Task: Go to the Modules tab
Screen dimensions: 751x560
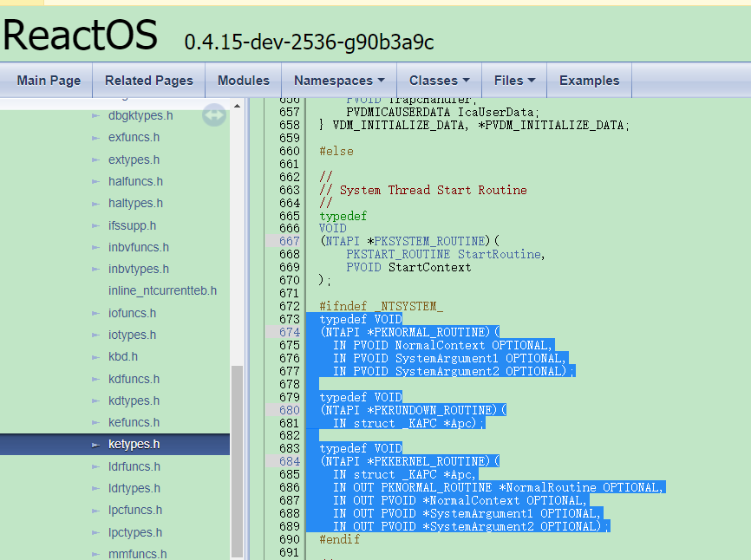Action: (244, 81)
